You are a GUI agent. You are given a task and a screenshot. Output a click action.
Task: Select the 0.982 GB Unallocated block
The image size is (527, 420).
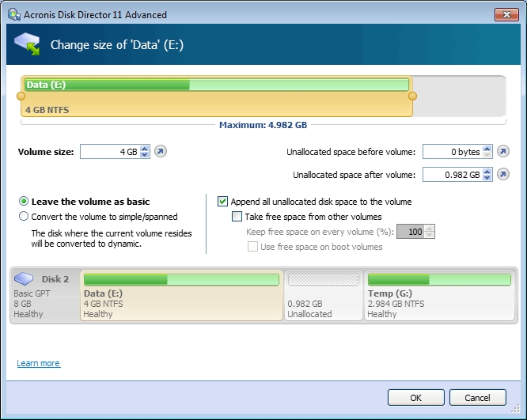coord(324,296)
